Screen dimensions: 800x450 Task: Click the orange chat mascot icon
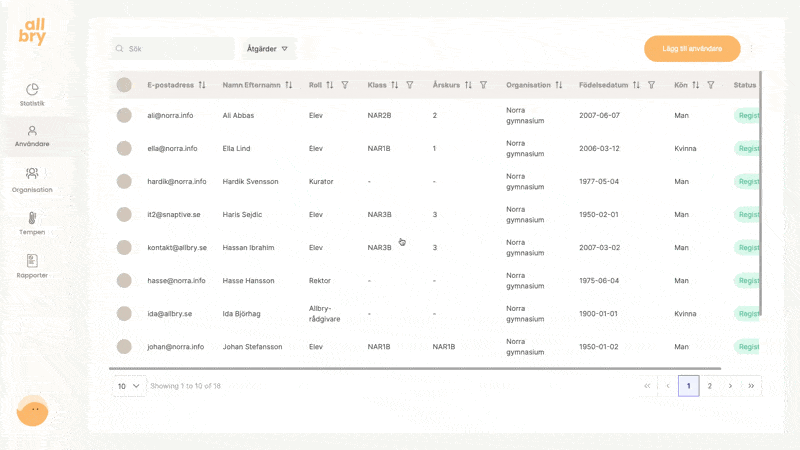tap(32, 410)
